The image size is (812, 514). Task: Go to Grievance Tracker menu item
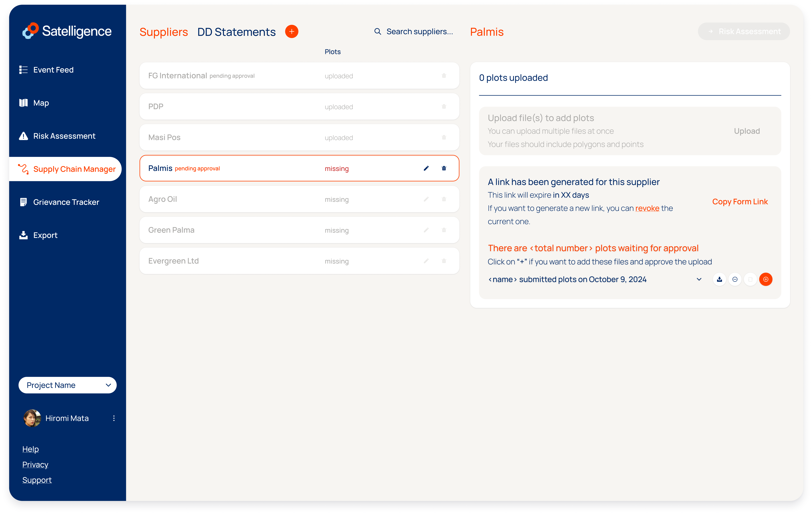(x=66, y=202)
